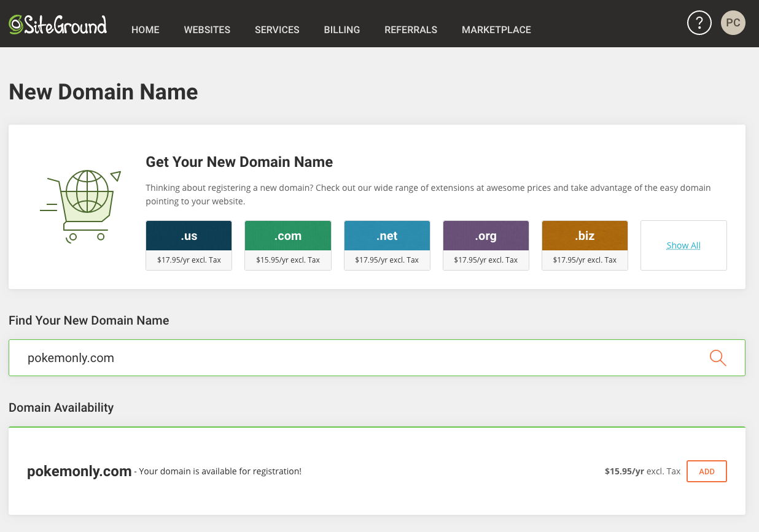759x532 pixels.
Task: Open the help question mark icon
Action: click(x=699, y=23)
